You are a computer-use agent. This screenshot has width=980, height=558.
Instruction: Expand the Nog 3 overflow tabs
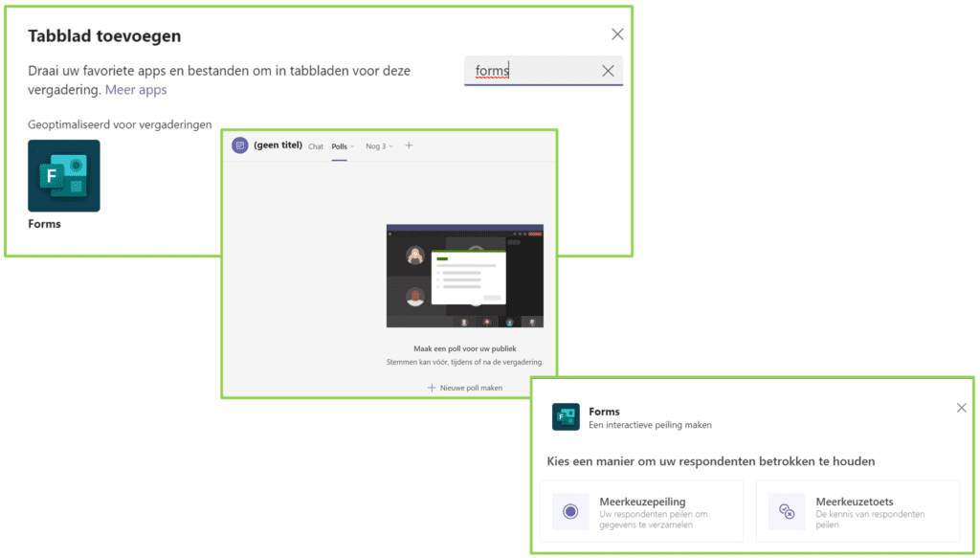pyautogui.click(x=379, y=146)
